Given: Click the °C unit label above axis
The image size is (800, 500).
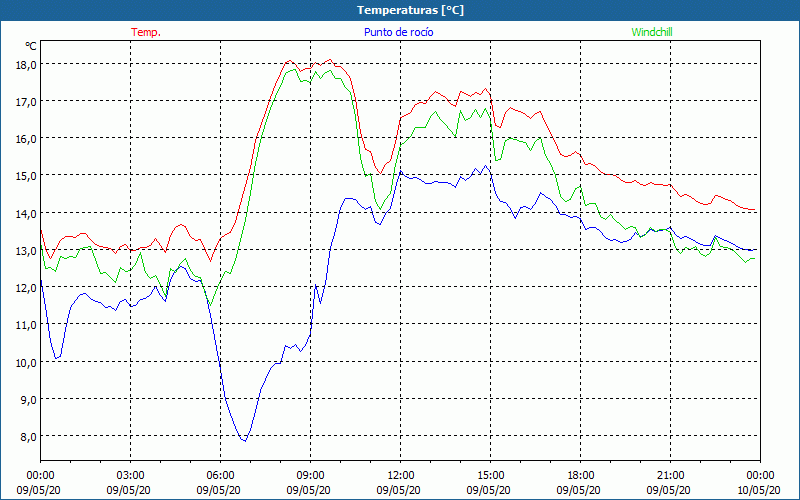Looking at the screenshot, I should pyautogui.click(x=31, y=46).
